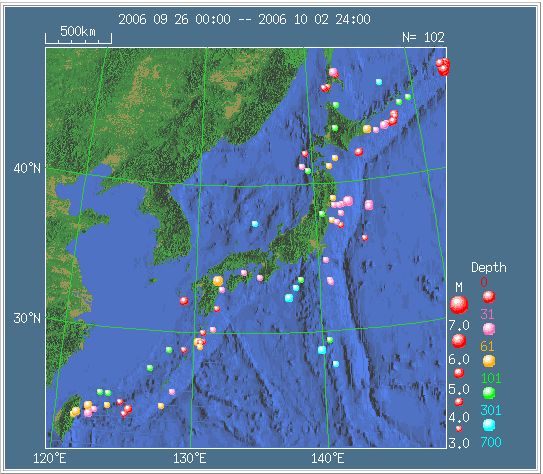
Task: Click the cyan depth 301 legend marker
Action: (x=489, y=425)
